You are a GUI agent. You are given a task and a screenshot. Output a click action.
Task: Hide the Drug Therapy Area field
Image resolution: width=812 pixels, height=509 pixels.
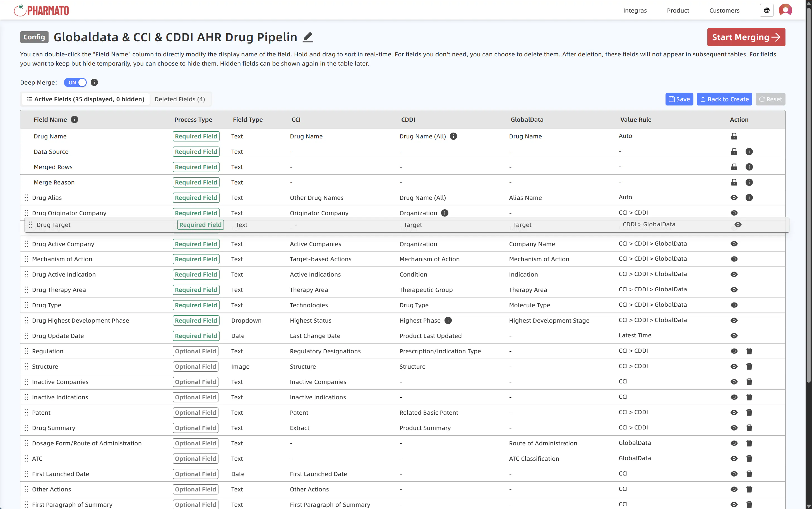pyautogui.click(x=734, y=290)
